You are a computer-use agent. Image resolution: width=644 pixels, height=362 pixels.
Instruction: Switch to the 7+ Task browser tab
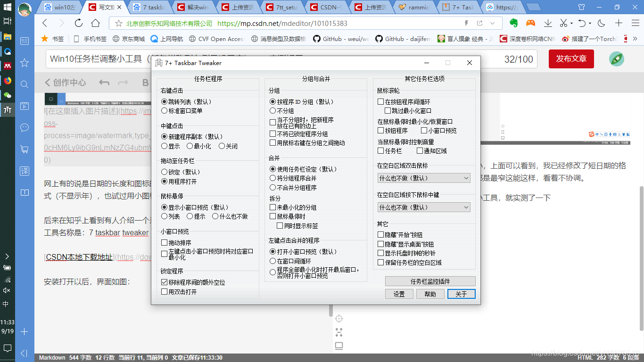click(459, 8)
